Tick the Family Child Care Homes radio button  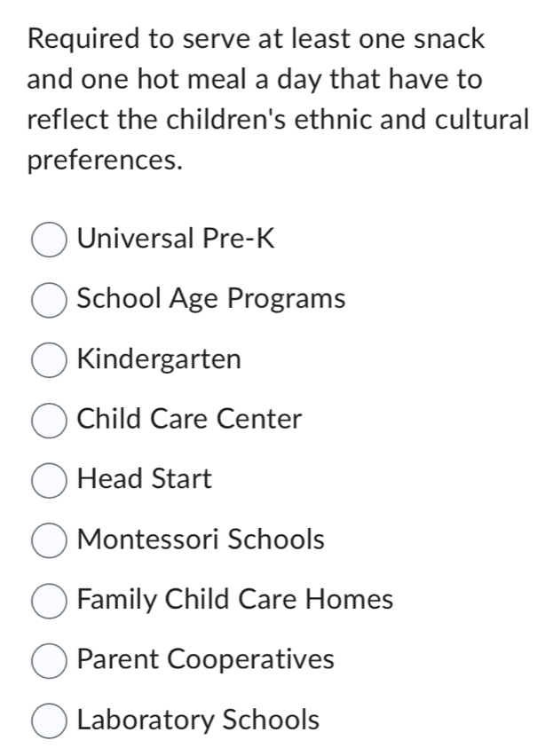coord(50,601)
